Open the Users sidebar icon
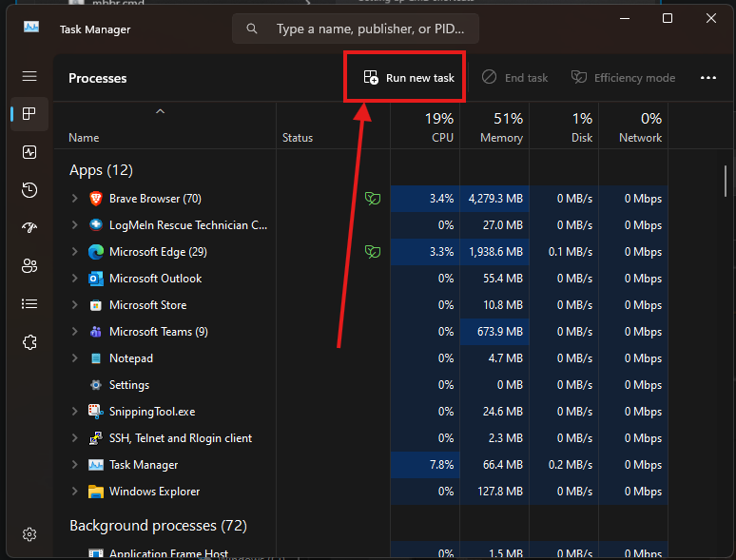This screenshot has width=736, height=560. [x=29, y=265]
